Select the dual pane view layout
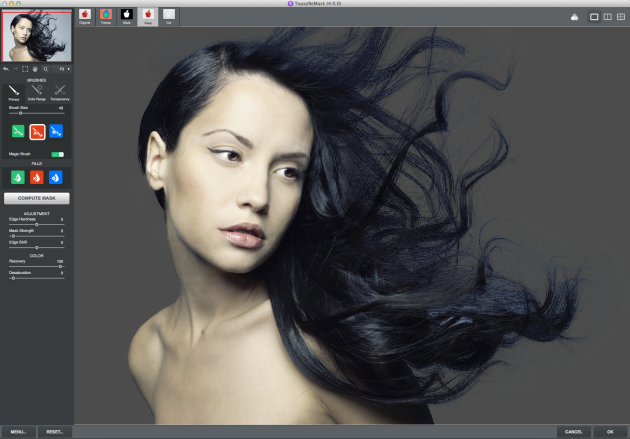630x439 pixels. (x=608, y=17)
